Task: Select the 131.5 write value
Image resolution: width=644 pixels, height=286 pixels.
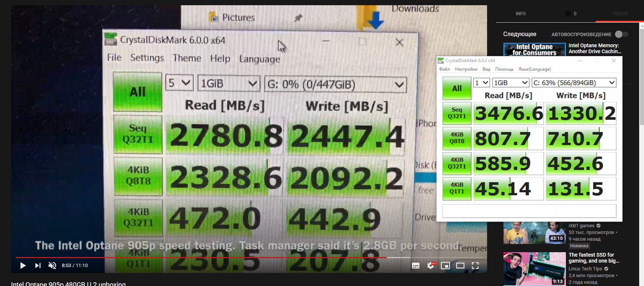Action: click(x=581, y=189)
